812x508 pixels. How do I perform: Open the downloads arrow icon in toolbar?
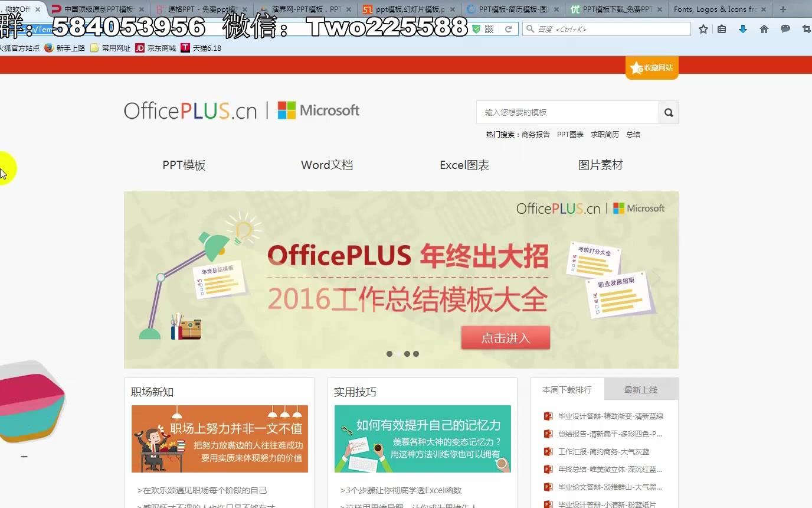[x=743, y=29]
